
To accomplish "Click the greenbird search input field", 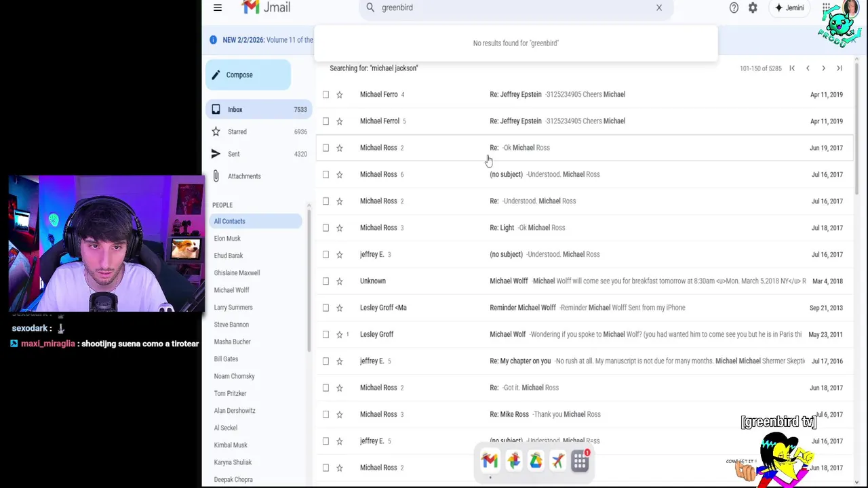I will coord(515,7).
